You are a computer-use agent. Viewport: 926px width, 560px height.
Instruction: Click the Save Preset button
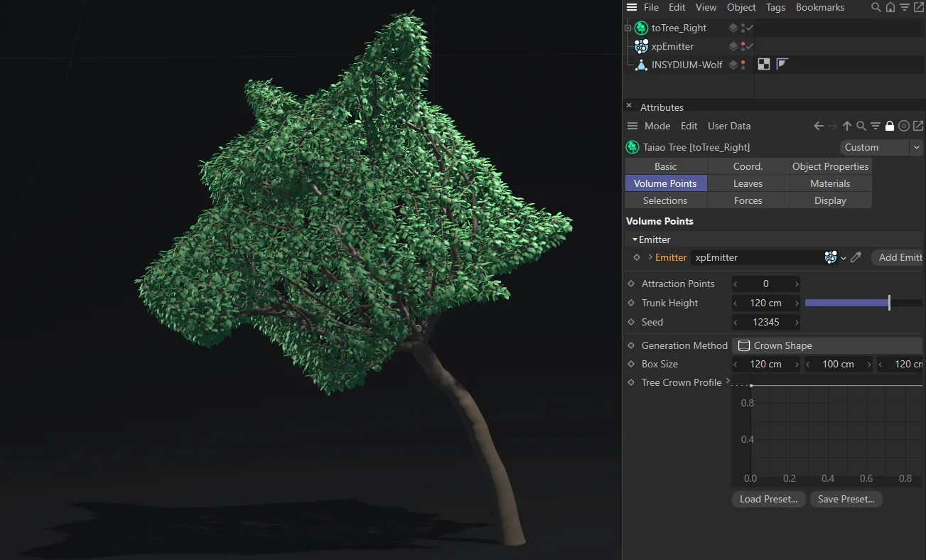846,499
